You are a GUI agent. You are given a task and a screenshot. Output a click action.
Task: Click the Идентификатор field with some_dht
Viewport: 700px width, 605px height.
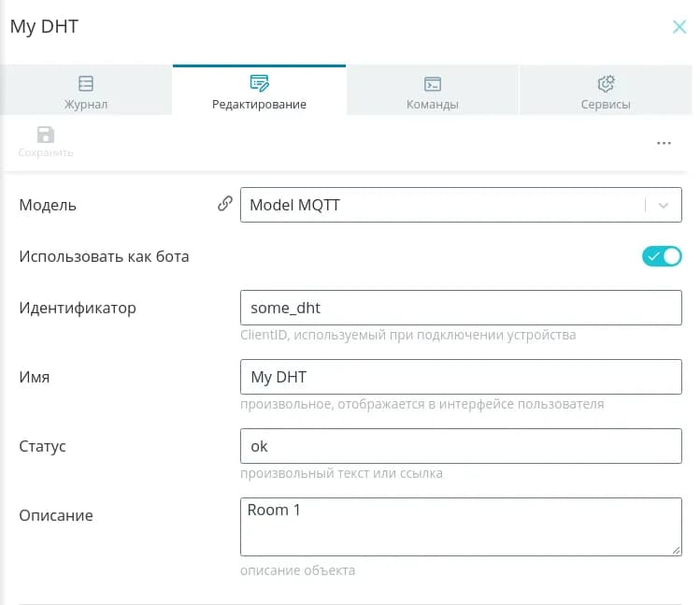(461, 308)
